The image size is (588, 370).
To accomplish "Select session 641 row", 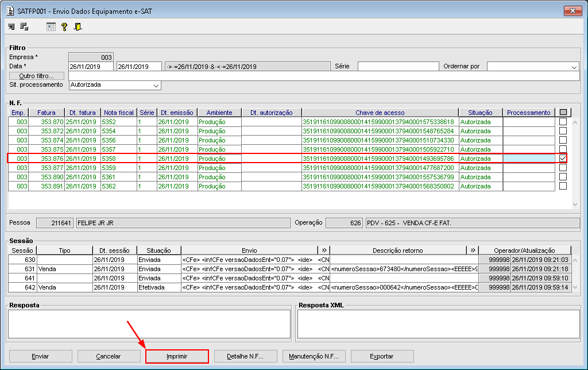I will [289, 278].
